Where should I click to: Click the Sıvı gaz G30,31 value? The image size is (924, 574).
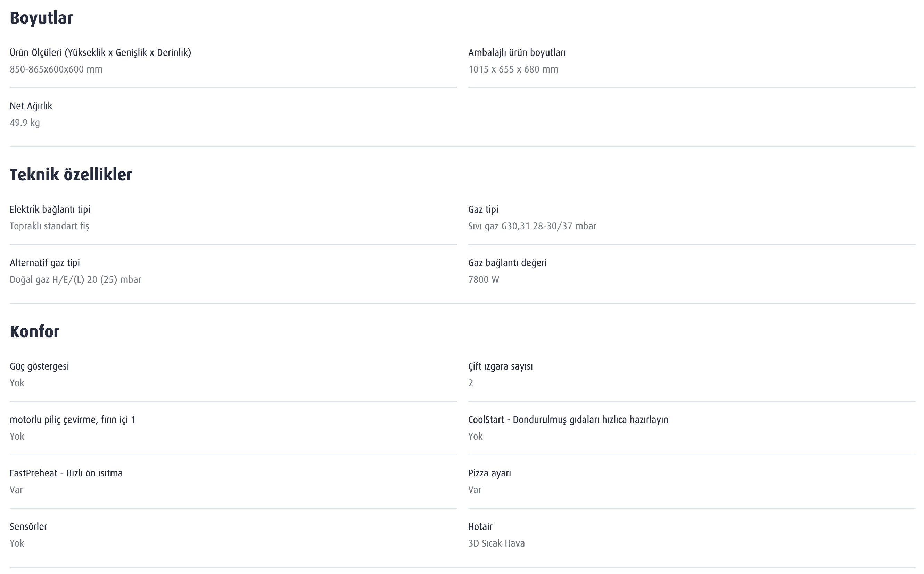532,226
